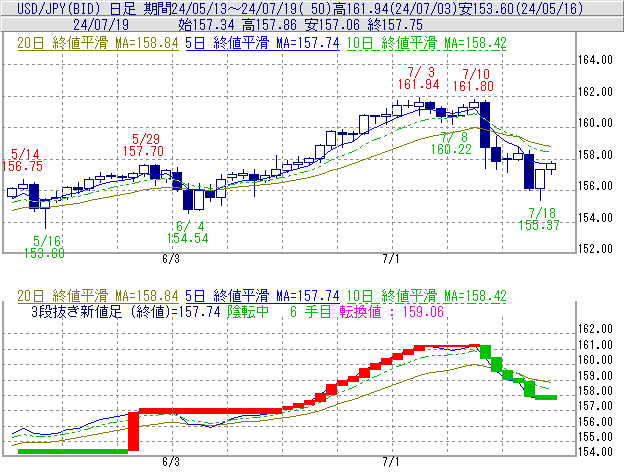
Task: Click the 161.00 lower chart axis label
Action: [595, 345]
